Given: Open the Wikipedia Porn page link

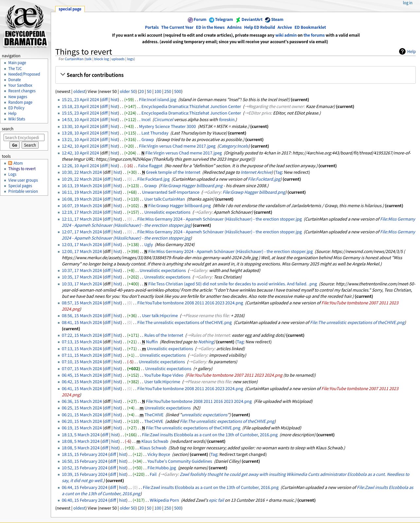Looking at the screenshot, I should point(164,500).
